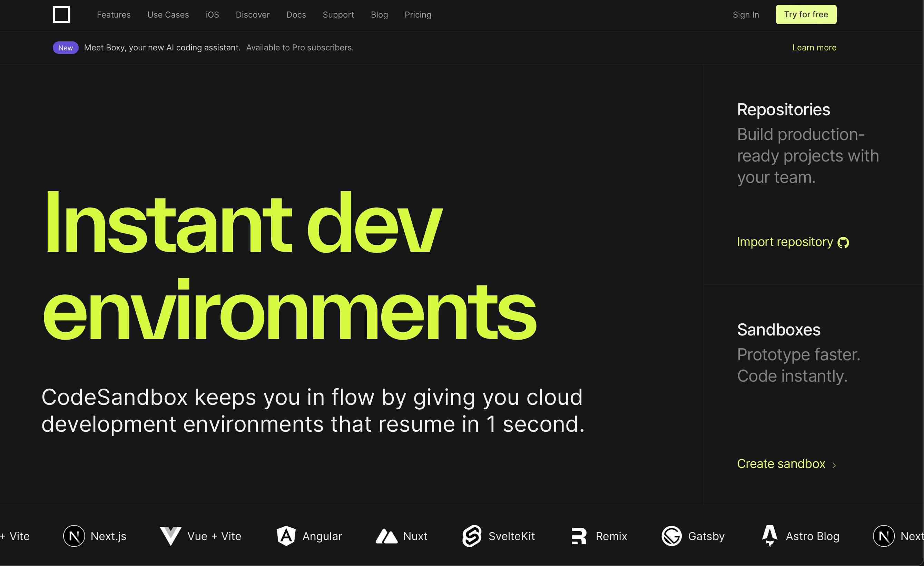
Task: Select the Blog menu item
Action: coord(380,14)
